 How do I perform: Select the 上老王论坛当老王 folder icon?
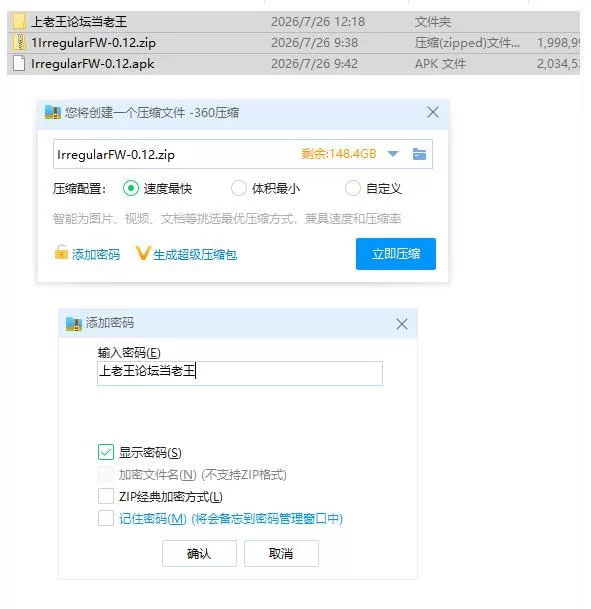(19, 22)
